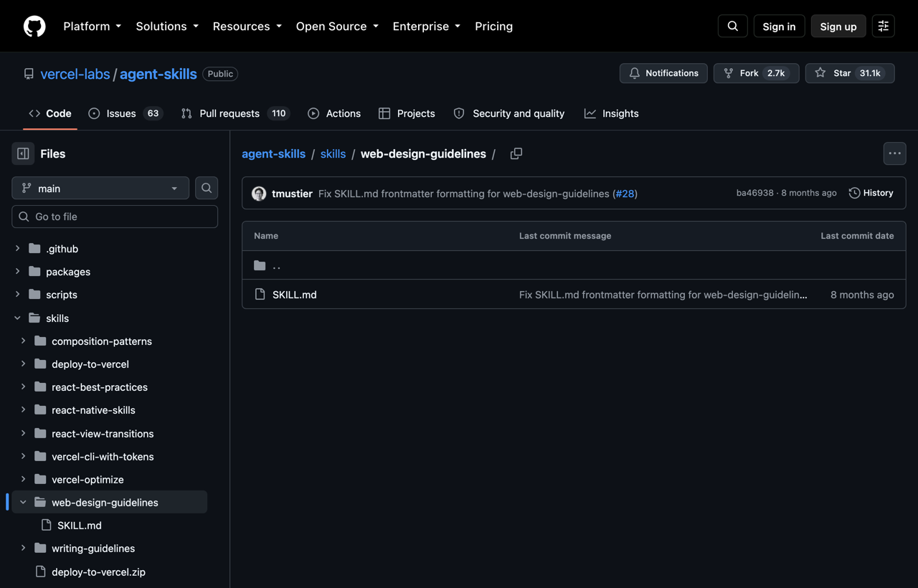Open the Solutions dropdown menu

(167, 26)
